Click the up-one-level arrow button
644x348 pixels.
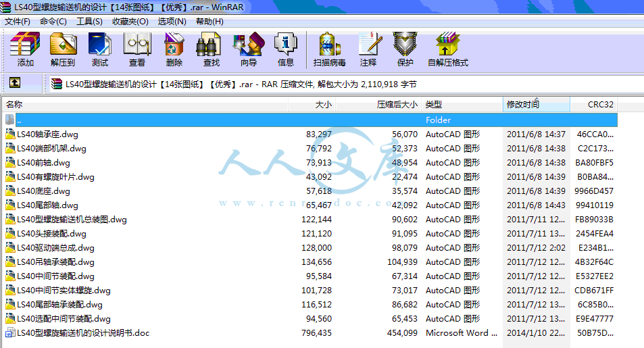pos(15,83)
